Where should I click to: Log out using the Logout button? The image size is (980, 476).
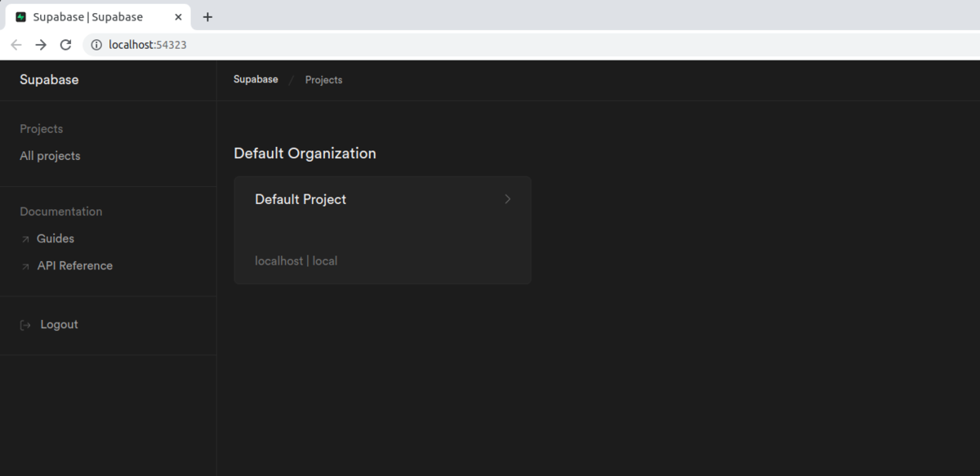[59, 324]
